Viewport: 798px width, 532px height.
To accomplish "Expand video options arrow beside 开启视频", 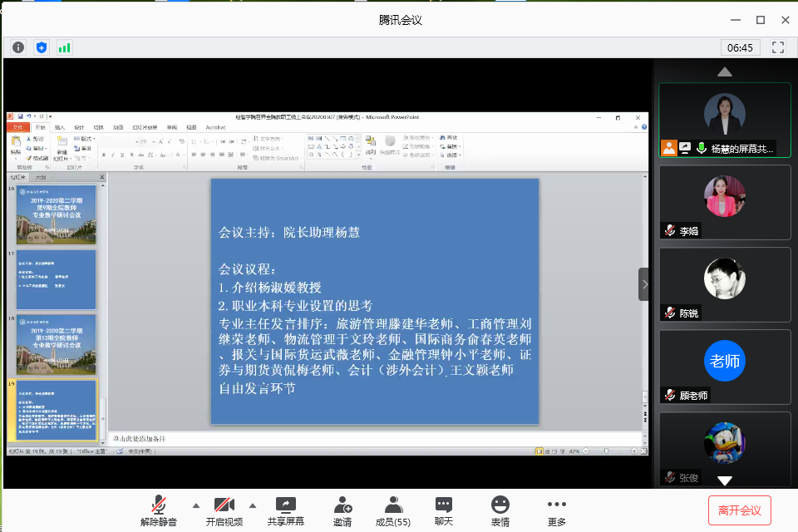I will pos(252,505).
